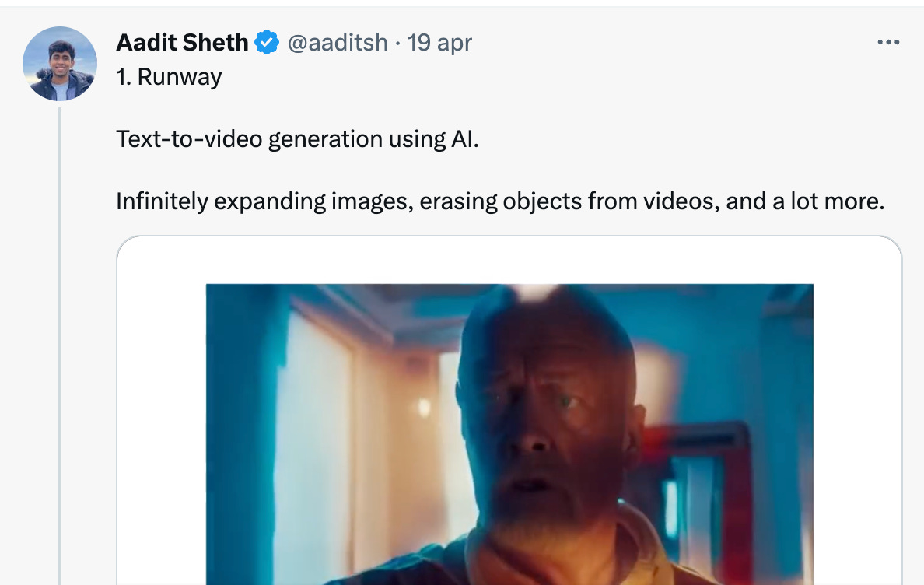Open the tweet via "19 apr" timestamp

click(439, 43)
